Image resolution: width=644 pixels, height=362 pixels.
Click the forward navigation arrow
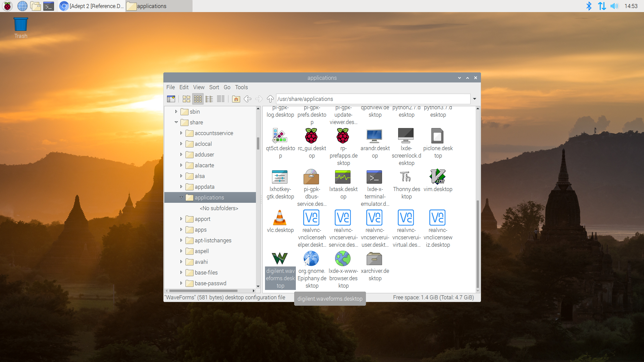click(259, 99)
